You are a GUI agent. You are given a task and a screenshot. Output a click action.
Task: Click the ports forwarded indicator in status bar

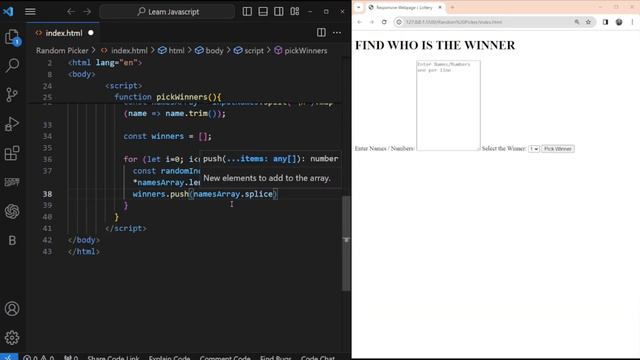coord(71,358)
